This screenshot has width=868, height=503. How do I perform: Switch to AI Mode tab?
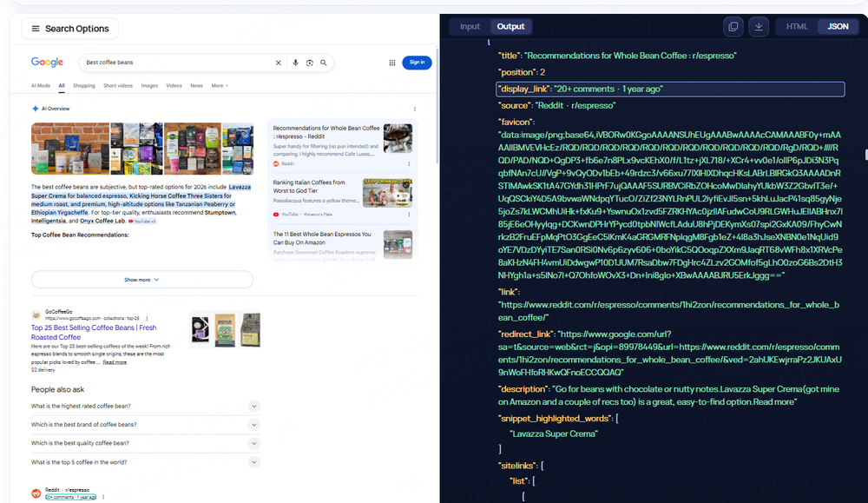(41, 86)
